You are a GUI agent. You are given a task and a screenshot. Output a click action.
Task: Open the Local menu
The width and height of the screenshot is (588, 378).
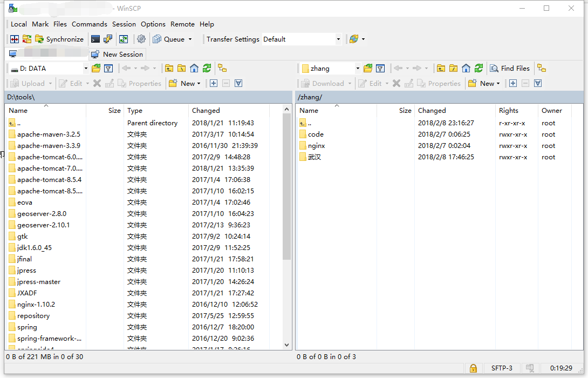coord(19,24)
